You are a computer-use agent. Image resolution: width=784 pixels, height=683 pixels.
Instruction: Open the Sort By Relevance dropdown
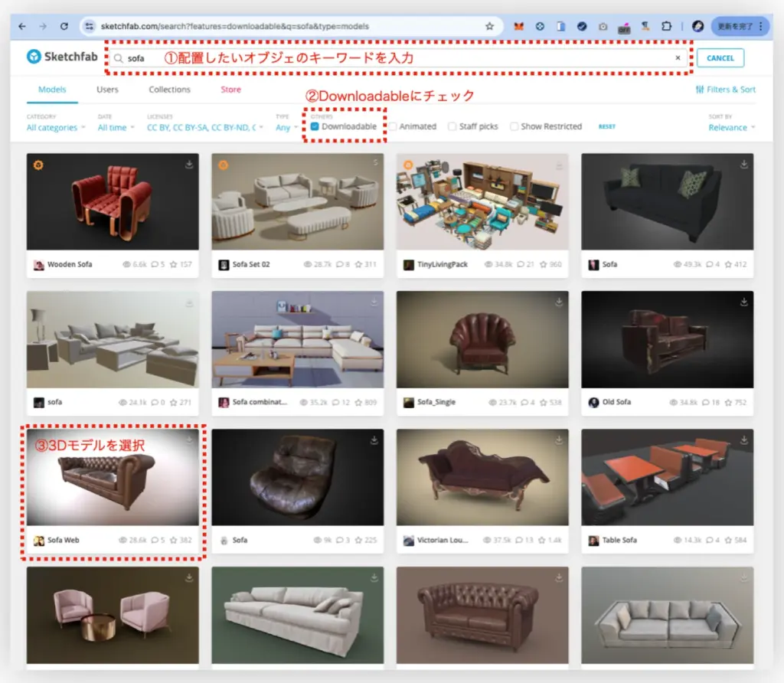(x=731, y=128)
